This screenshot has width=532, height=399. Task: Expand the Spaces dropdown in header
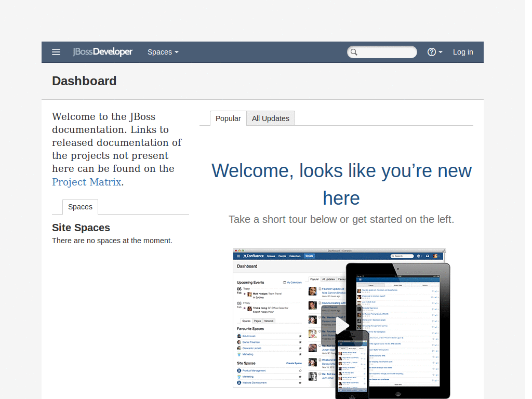click(163, 52)
